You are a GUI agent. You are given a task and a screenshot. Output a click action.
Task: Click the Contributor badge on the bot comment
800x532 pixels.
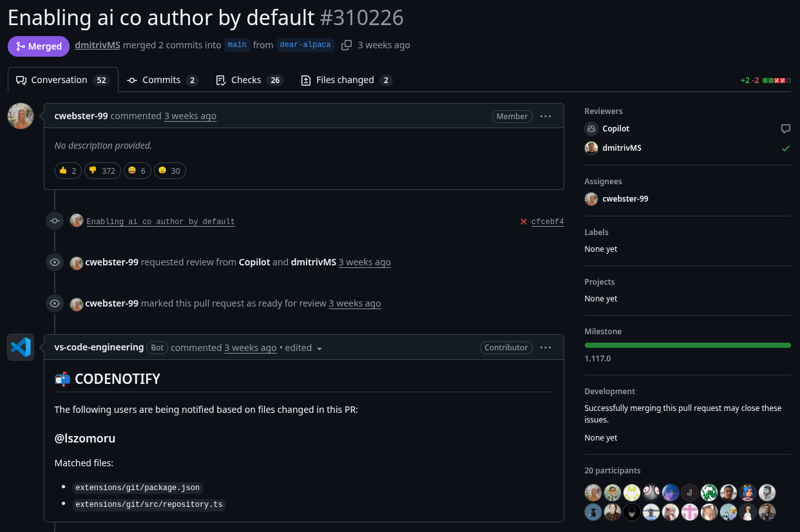coord(506,348)
